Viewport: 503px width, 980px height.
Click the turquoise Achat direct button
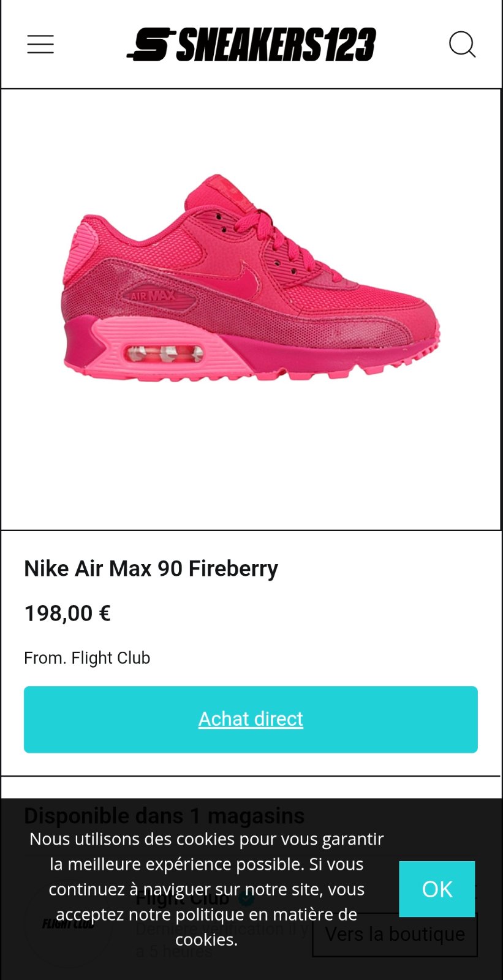[251, 719]
